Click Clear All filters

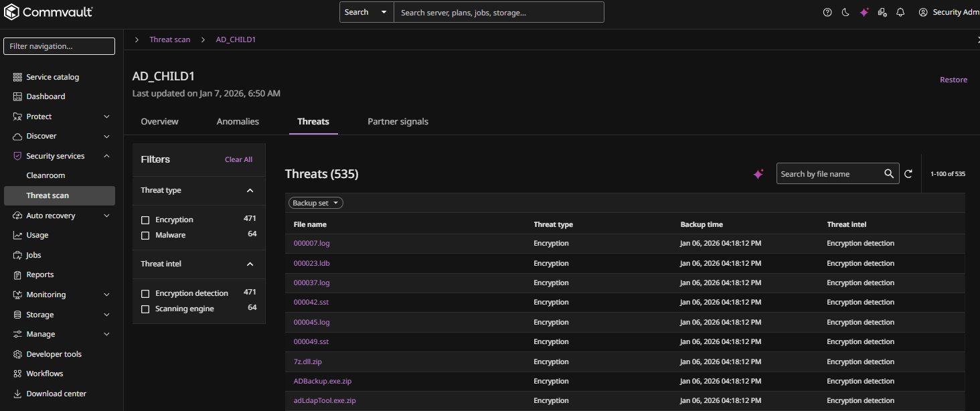click(238, 159)
